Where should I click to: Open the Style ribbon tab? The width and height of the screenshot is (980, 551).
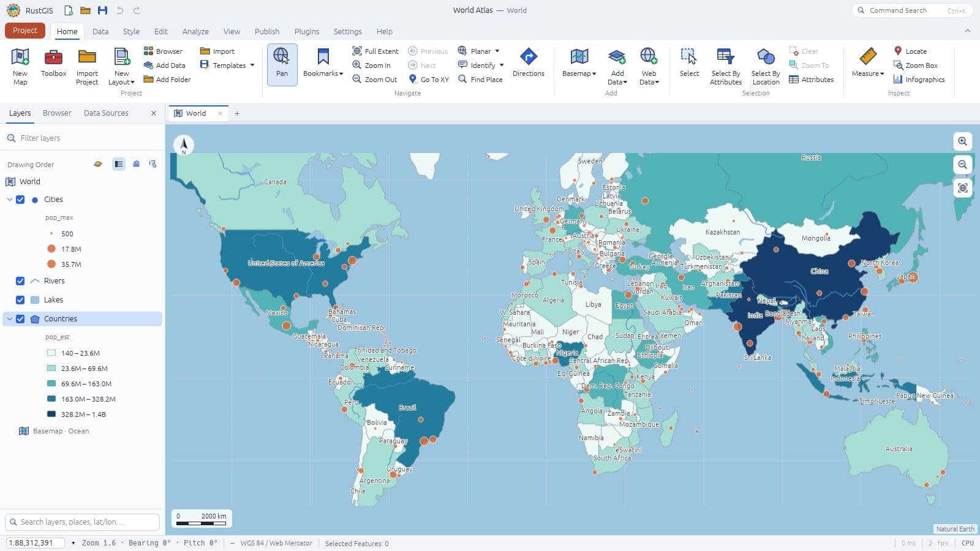click(131, 32)
